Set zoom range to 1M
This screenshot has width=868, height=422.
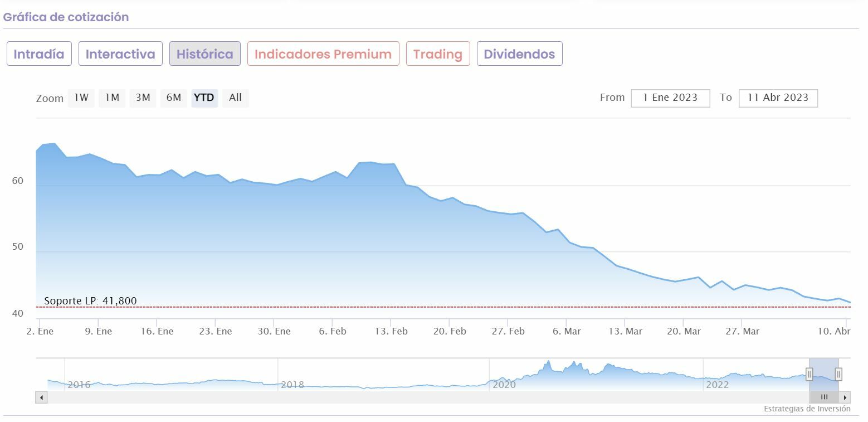112,98
